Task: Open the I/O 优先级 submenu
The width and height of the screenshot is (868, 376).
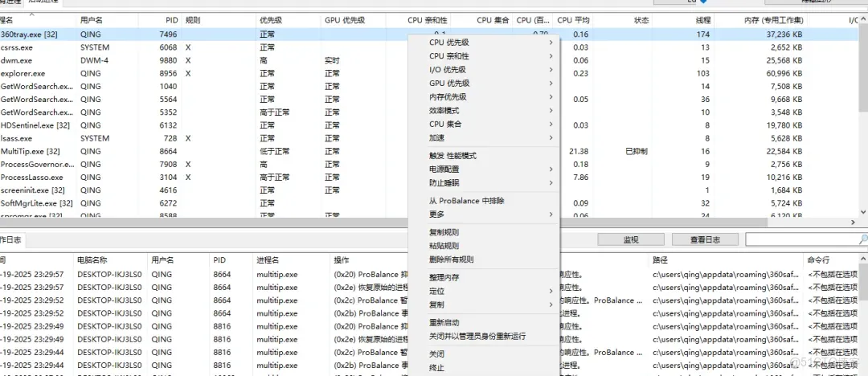Action: [483, 70]
